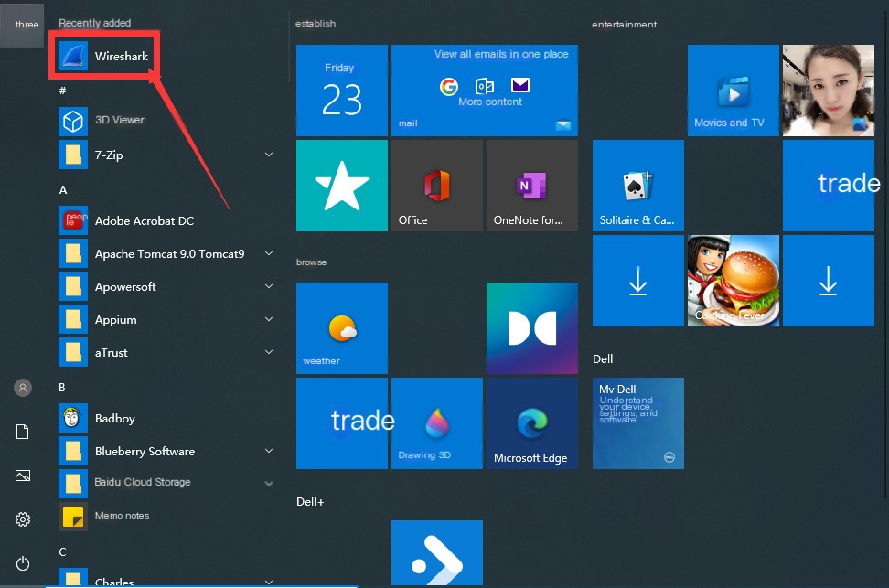Click the 'entertainment' group heading
This screenshot has width=889, height=588.
coord(625,25)
